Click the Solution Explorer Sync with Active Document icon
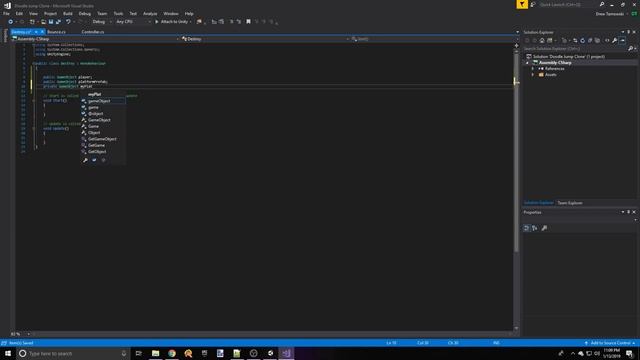The image size is (640, 360). coord(575,40)
